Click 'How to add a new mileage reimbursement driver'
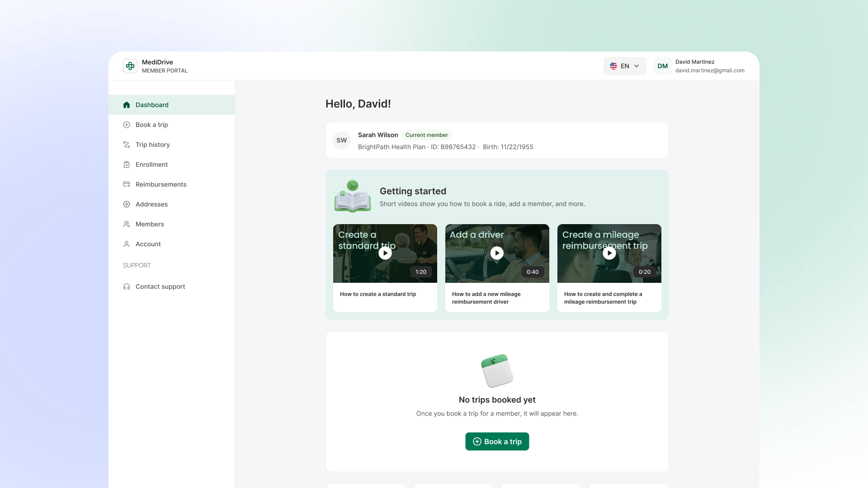 486,298
